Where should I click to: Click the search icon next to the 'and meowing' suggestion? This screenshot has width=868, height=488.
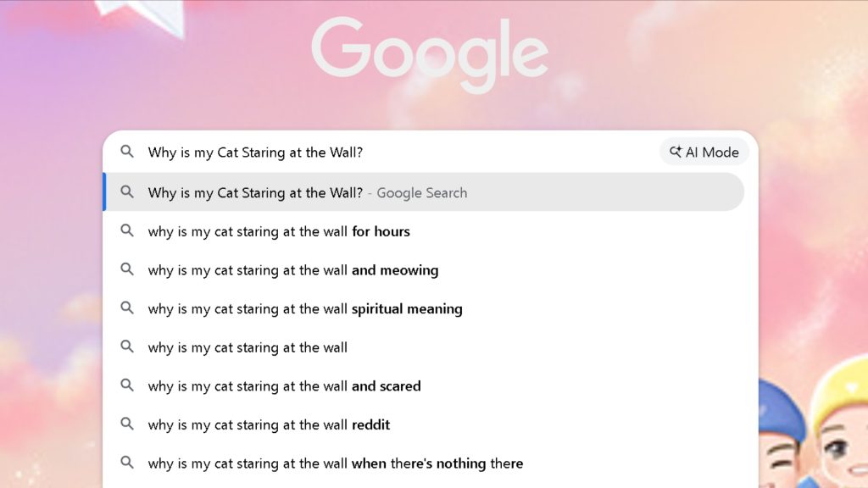[127, 269]
